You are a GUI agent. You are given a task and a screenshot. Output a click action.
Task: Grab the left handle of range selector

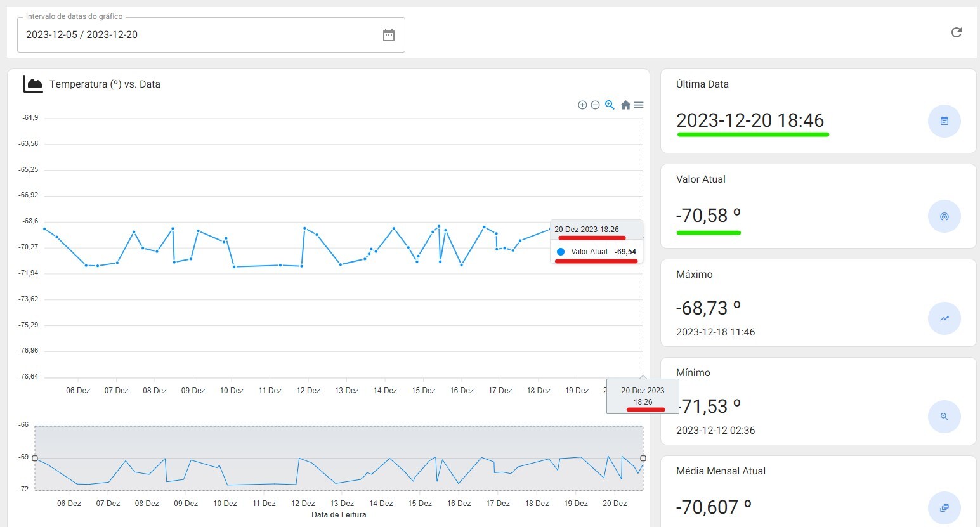(35, 458)
